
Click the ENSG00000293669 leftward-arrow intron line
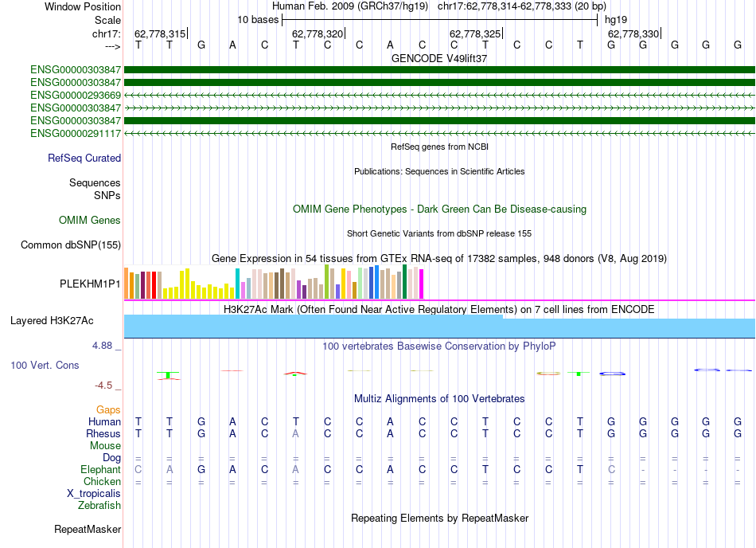tap(439, 95)
